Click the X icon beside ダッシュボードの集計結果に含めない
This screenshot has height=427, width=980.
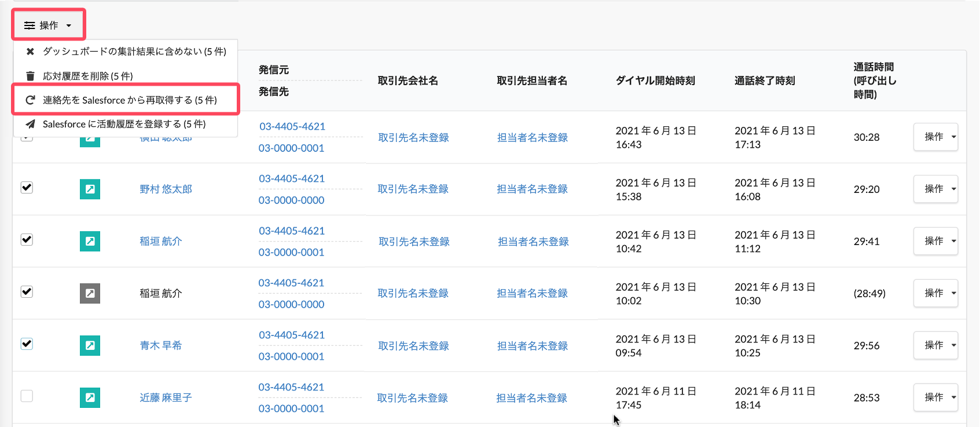point(30,52)
